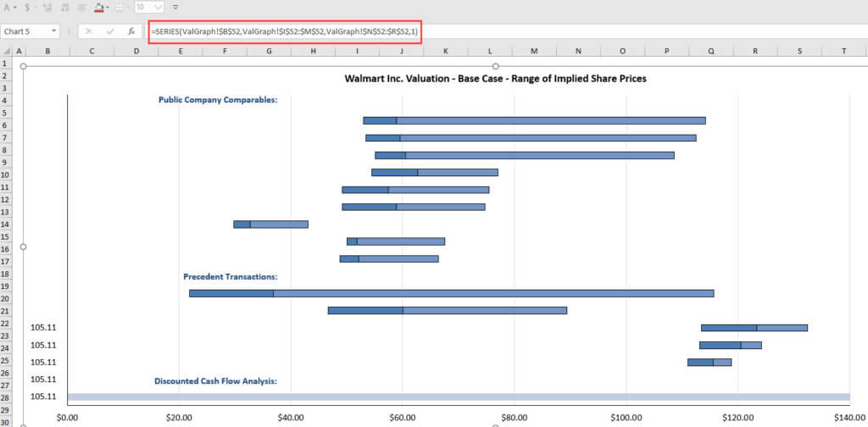
Task: Open the Name Box dropdown arrow
Action: [x=54, y=31]
